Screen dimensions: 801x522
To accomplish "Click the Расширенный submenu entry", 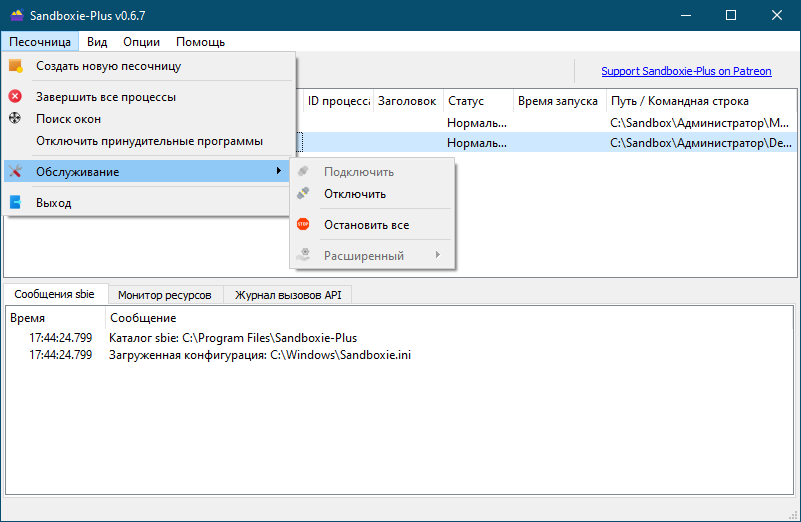I will pos(372,255).
